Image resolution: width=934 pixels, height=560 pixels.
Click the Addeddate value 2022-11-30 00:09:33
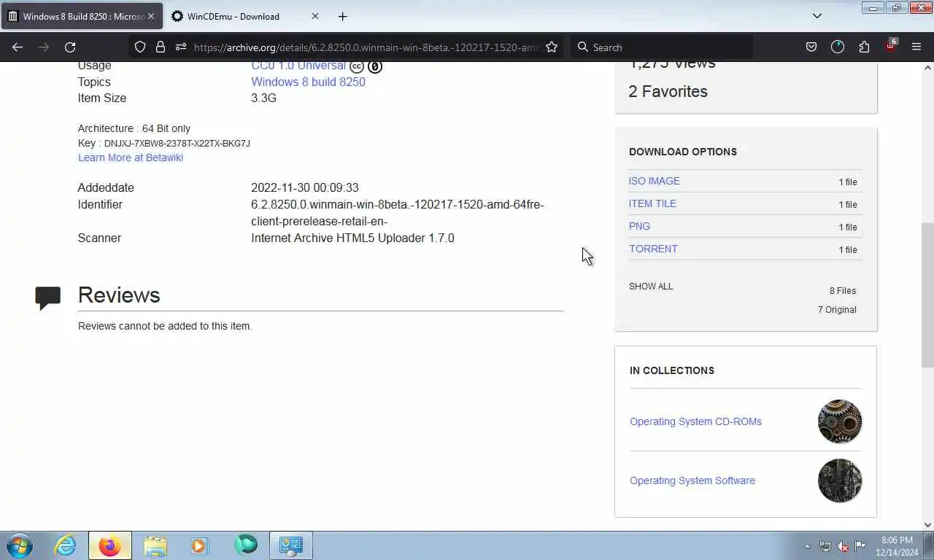click(x=305, y=187)
